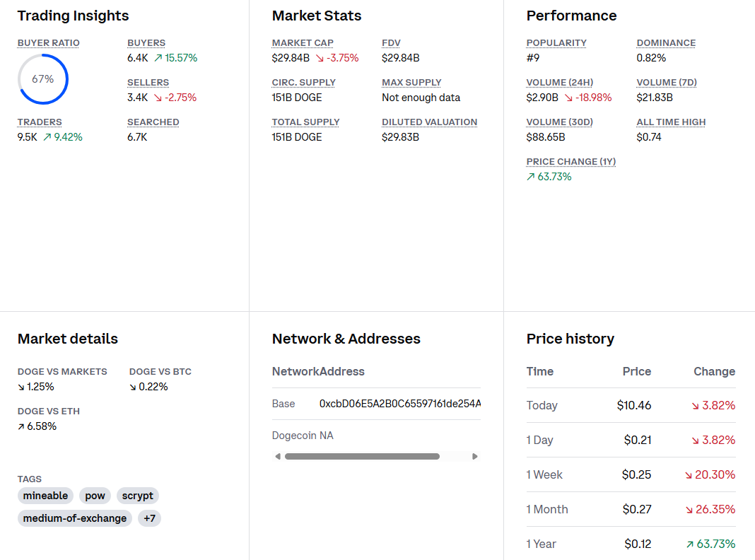The height and width of the screenshot is (560, 755).
Task: Select the mineable tag
Action: coord(45,496)
